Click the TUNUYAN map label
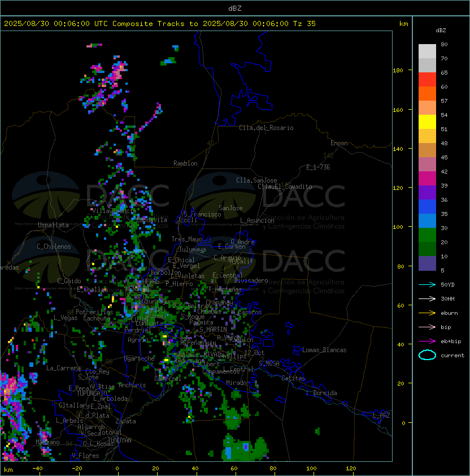The height and width of the screenshot is (476, 470). [x=120, y=440]
